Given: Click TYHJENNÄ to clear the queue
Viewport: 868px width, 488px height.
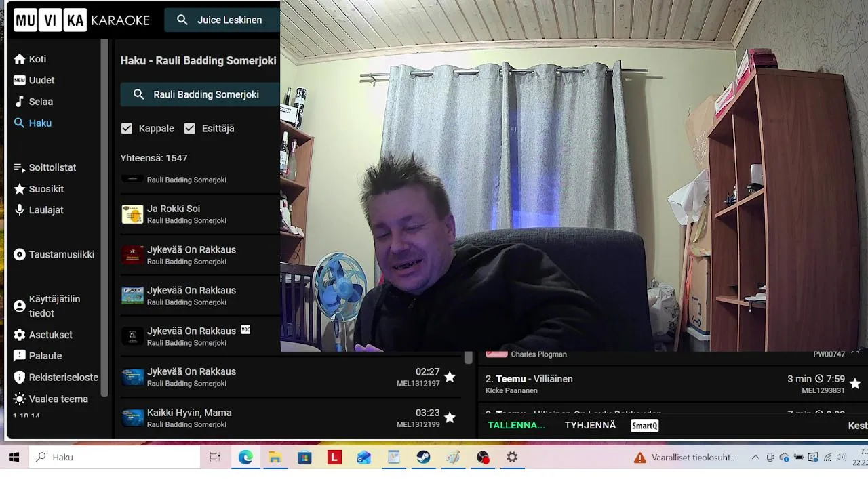Looking at the screenshot, I should pyautogui.click(x=590, y=426).
